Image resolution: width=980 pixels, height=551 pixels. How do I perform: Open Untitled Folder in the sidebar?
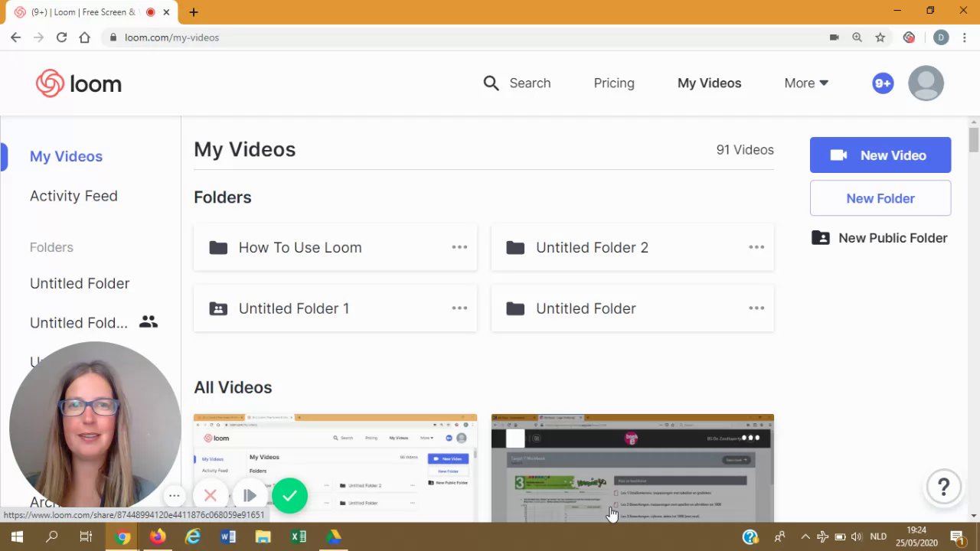click(x=80, y=283)
